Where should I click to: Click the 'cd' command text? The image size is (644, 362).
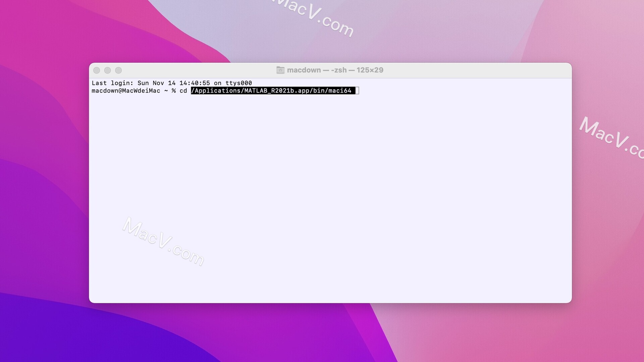click(183, 91)
